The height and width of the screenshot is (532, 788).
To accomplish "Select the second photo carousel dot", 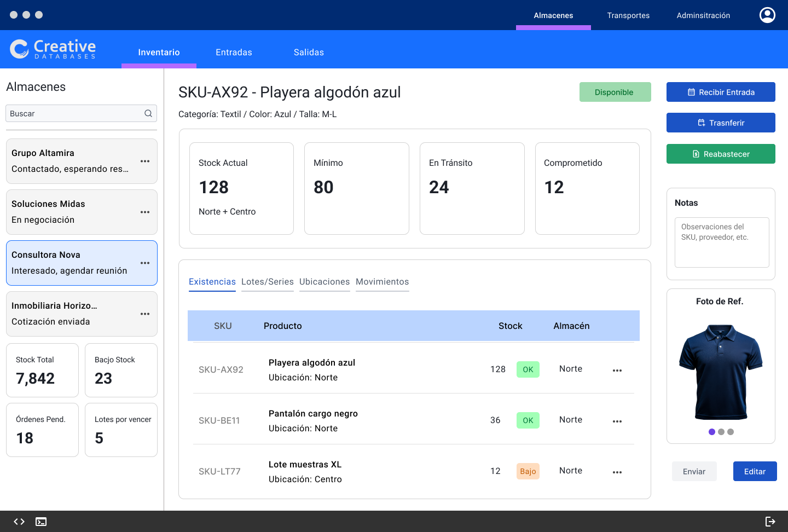I will 721,432.
